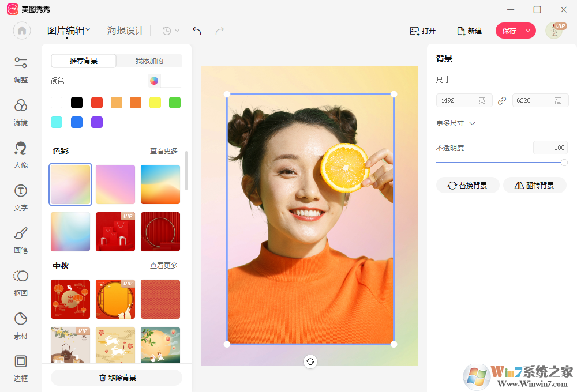Open the 抠图 cutout tool

coord(21,283)
